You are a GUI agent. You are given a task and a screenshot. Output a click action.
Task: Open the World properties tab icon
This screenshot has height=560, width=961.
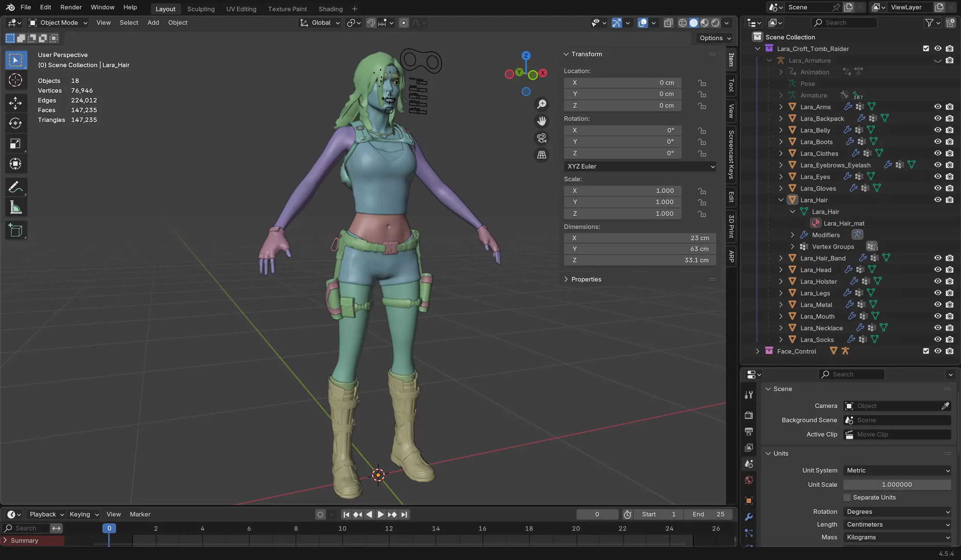(749, 480)
